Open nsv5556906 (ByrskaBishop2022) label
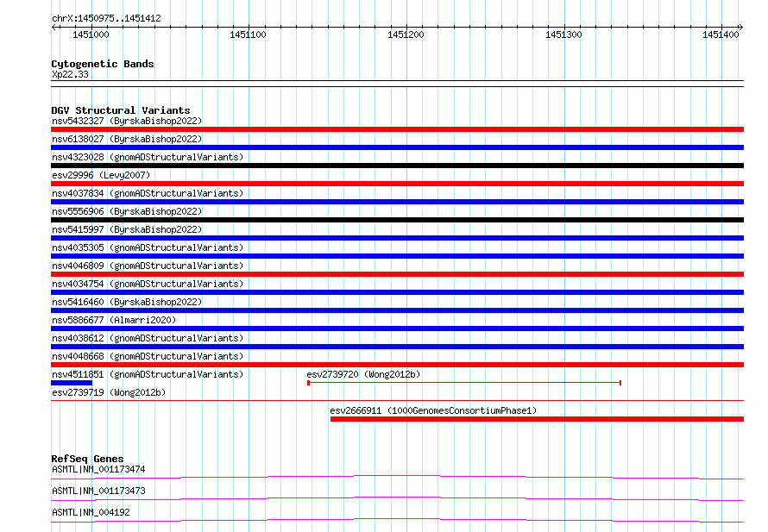The height and width of the screenshot is (532, 768). click(x=127, y=211)
